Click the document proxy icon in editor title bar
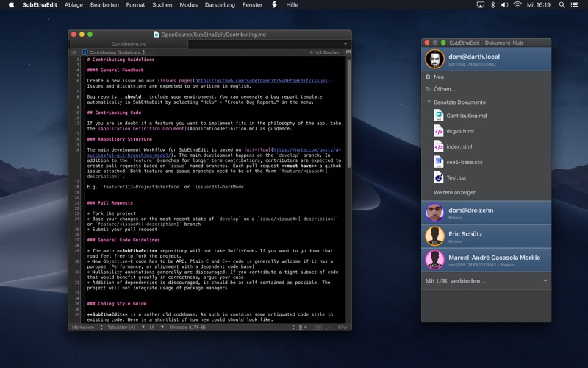Screen dimensions: 588x368 click(157, 34)
